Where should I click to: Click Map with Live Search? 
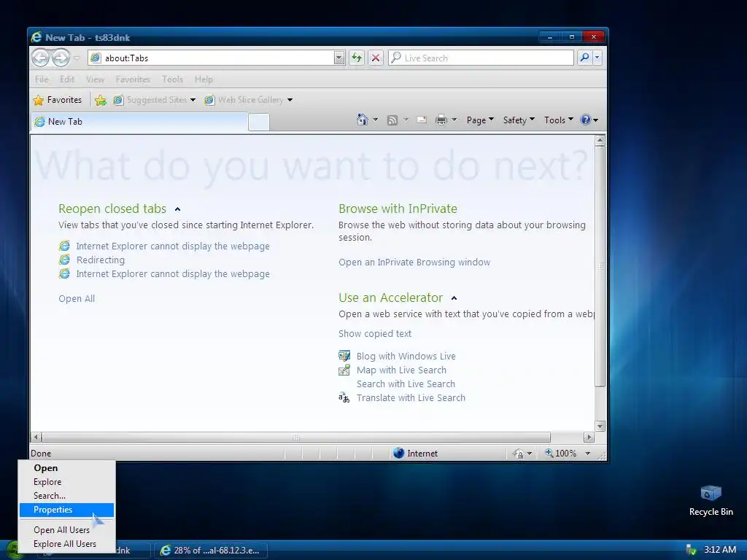401,370
